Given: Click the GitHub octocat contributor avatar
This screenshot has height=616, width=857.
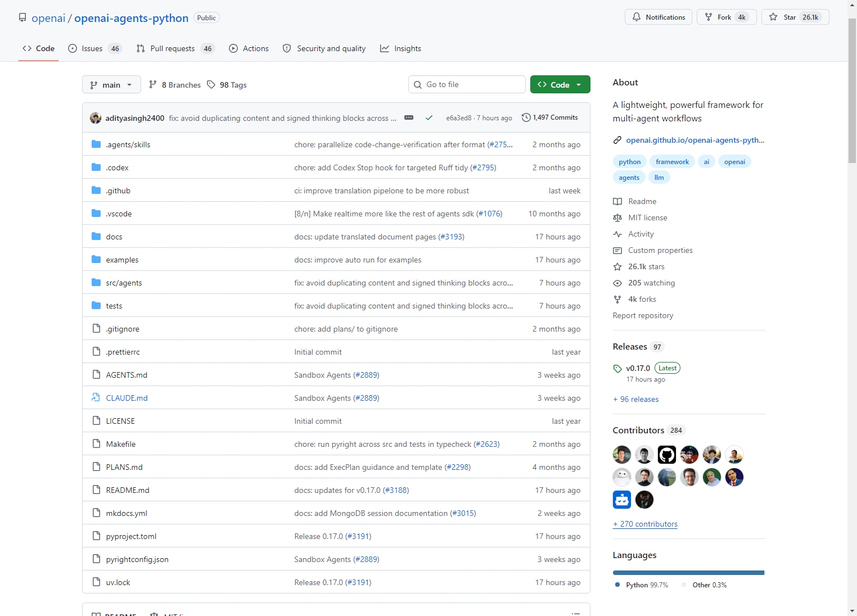Looking at the screenshot, I should click(667, 455).
